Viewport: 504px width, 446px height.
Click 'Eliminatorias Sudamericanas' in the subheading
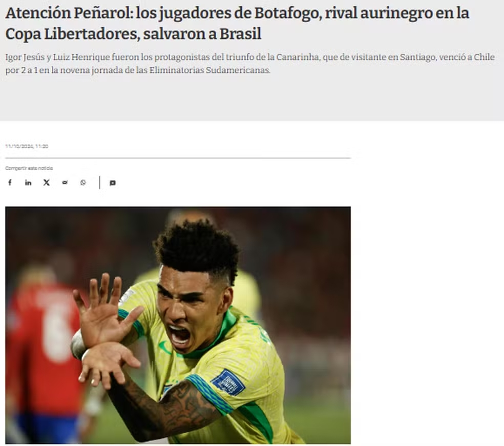point(209,70)
